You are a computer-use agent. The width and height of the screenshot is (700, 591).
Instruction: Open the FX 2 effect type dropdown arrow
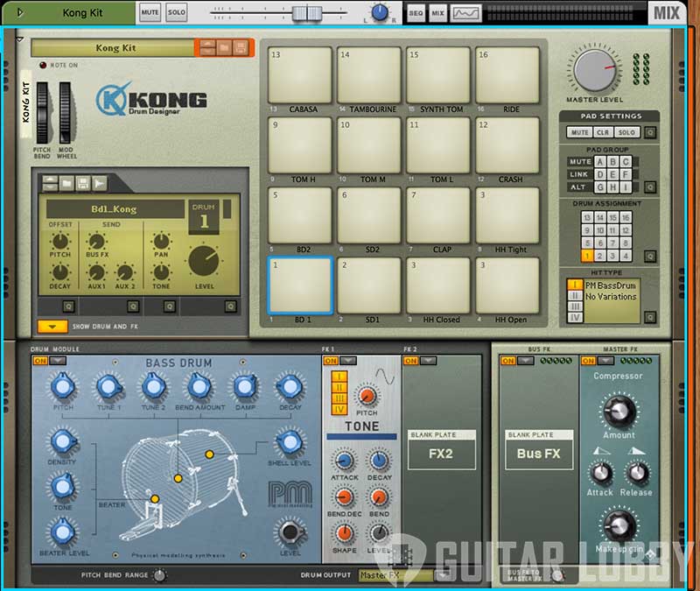[428, 361]
